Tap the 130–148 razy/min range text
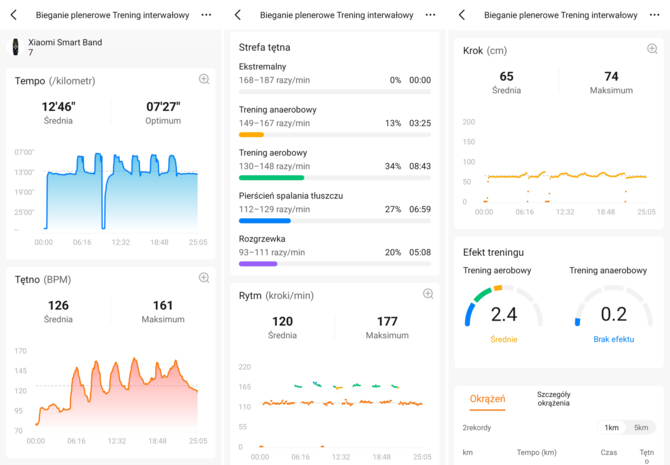 pyautogui.click(x=274, y=166)
